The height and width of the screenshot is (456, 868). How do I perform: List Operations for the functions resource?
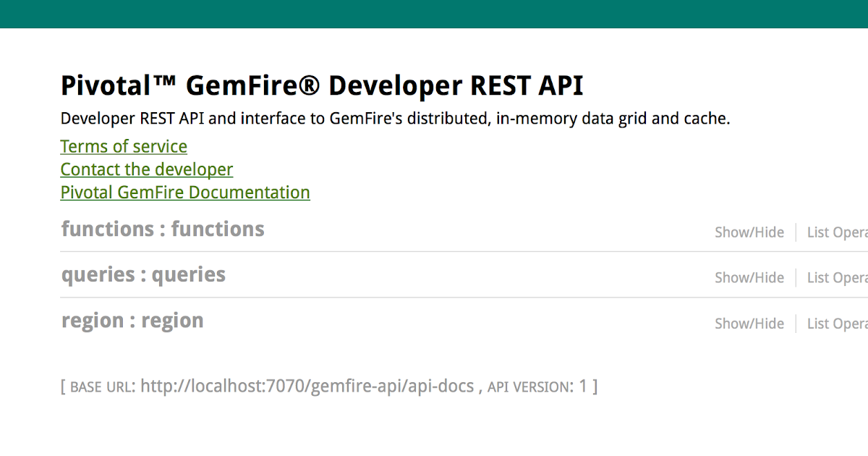coord(838,232)
